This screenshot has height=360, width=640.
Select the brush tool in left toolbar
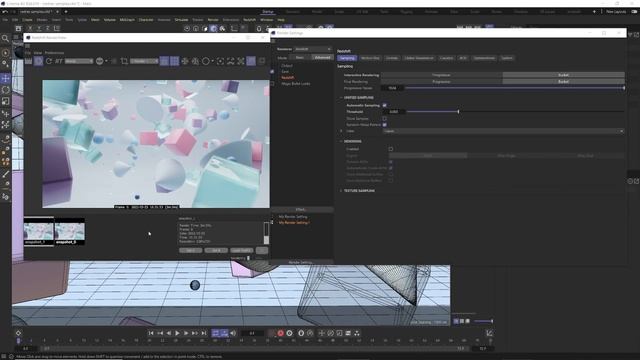pyautogui.click(x=5, y=174)
